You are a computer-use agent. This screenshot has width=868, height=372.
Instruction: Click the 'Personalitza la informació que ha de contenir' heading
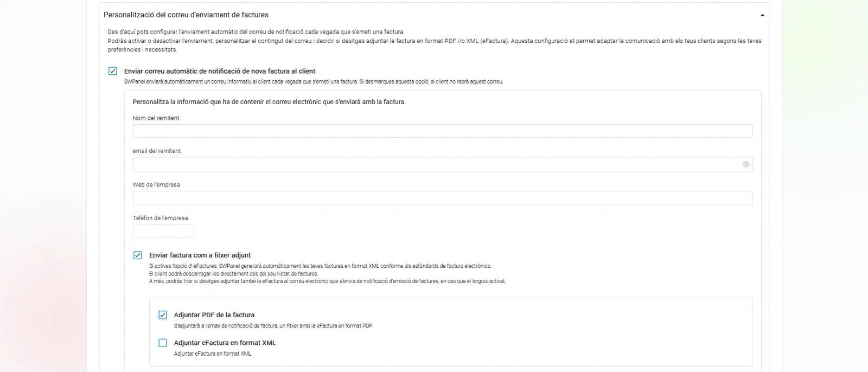[269, 101]
